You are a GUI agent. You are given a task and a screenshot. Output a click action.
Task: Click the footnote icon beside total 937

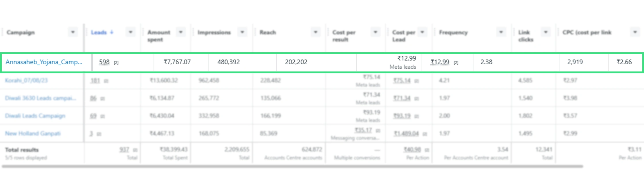pos(135,150)
